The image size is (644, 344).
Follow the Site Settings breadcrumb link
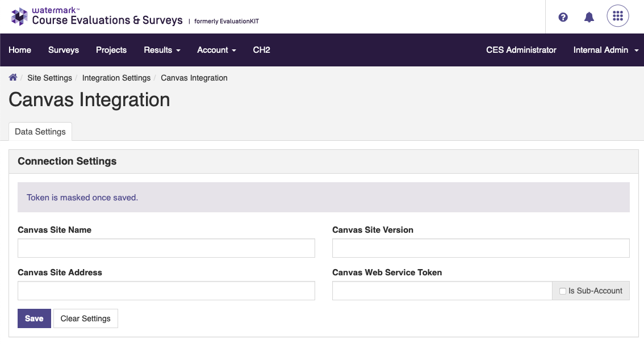(50, 78)
